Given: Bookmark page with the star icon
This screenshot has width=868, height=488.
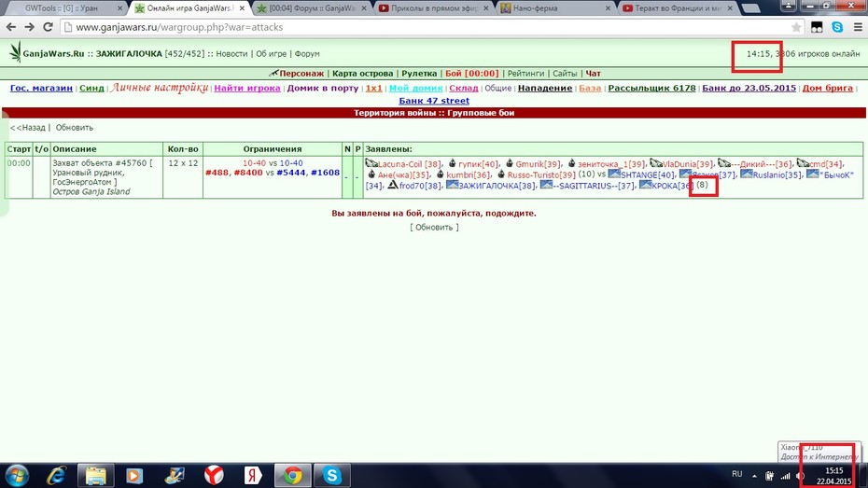Looking at the screenshot, I should pos(796,27).
